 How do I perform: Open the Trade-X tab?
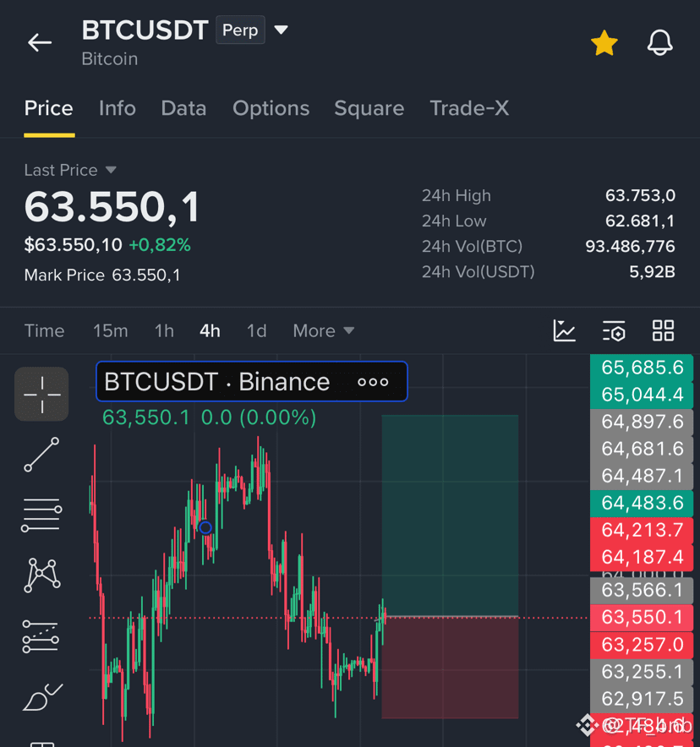[x=469, y=109]
